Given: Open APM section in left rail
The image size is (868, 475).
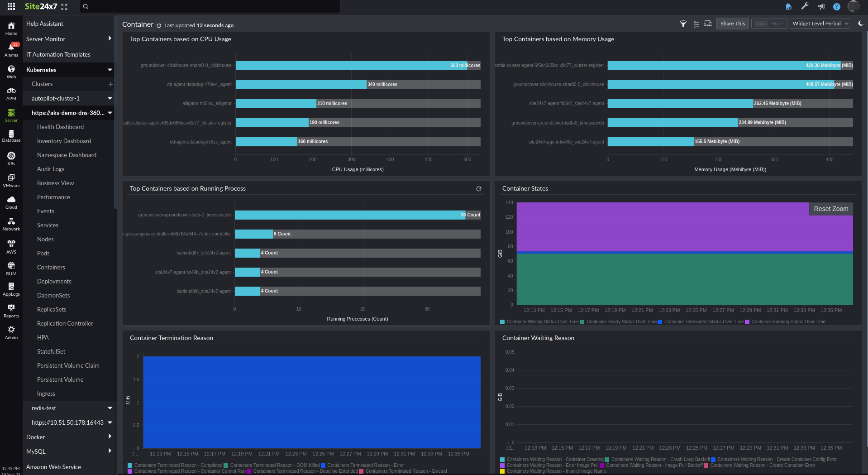Looking at the screenshot, I should pos(11,94).
